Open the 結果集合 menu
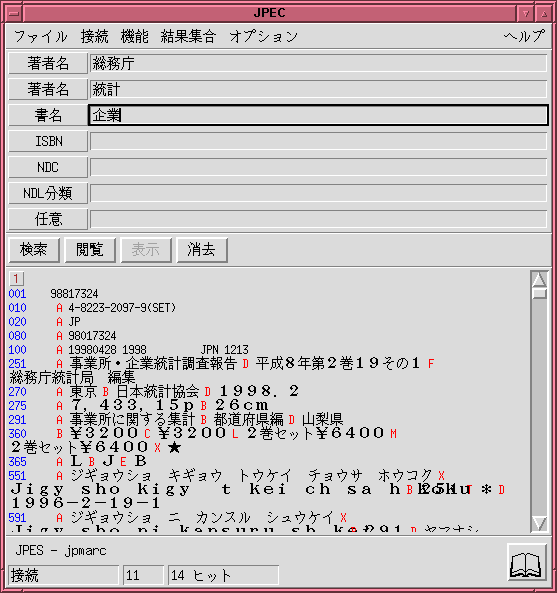Viewport: 557px width, 593px height. coord(188,37)
